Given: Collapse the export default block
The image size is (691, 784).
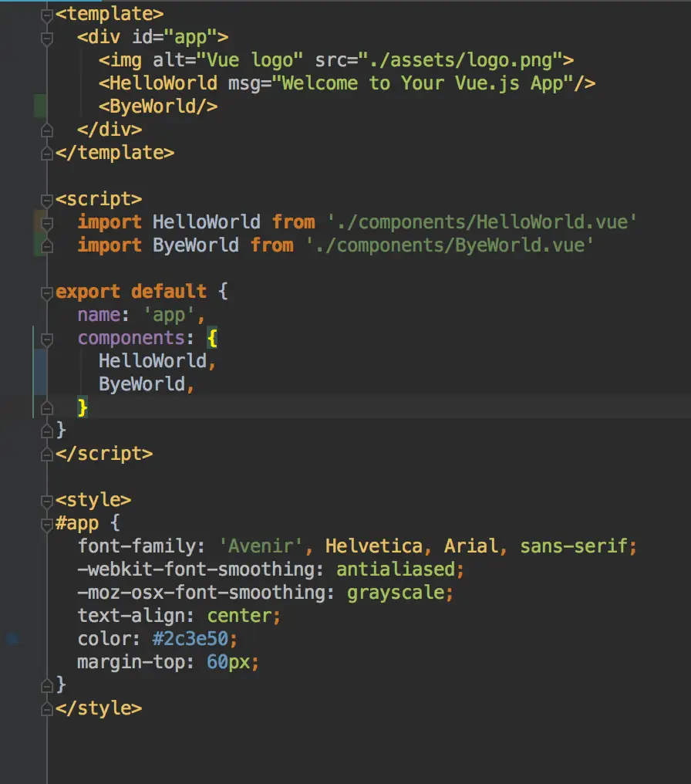Looking at the screenshot, I should [47, 292].
